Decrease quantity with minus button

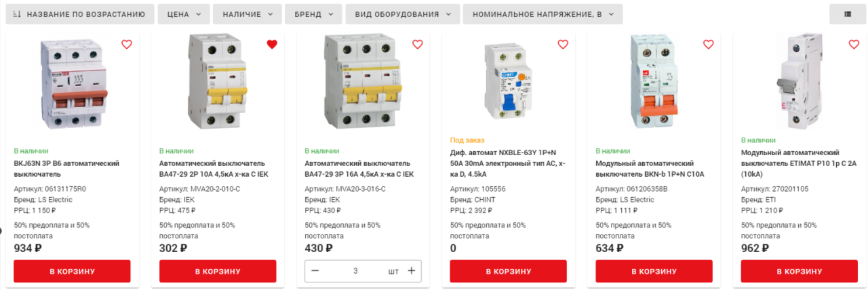[315, 271]
